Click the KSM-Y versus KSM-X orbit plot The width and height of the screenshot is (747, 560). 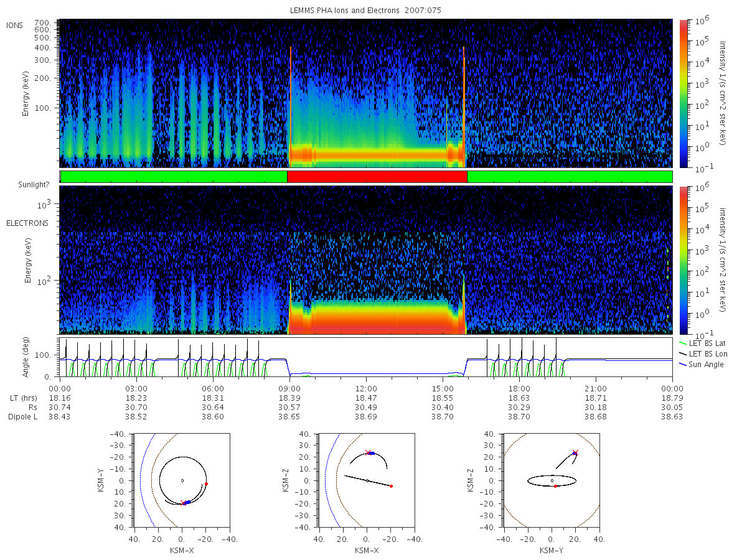click(181, 480)
